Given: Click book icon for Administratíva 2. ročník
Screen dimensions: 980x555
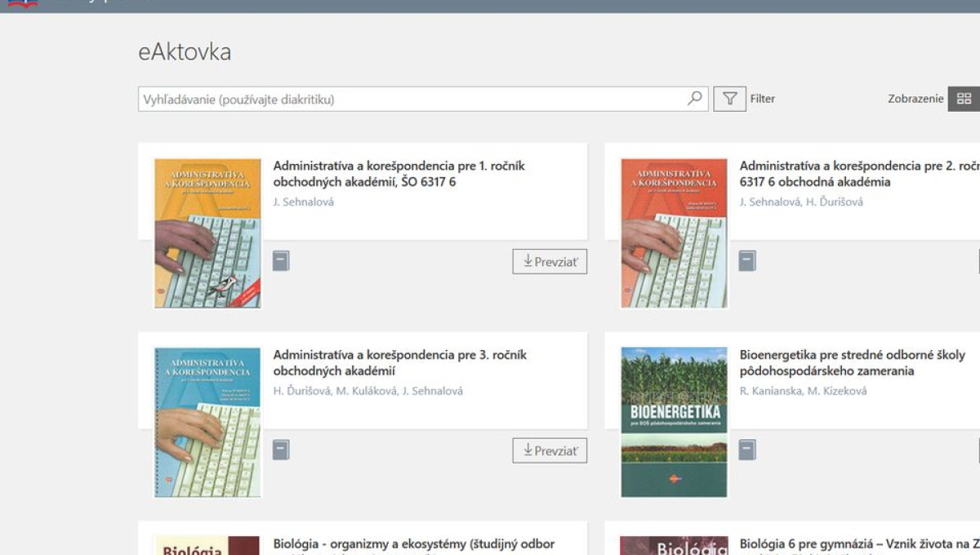Looking at the screenshot, I should click(x=747, y=260).
